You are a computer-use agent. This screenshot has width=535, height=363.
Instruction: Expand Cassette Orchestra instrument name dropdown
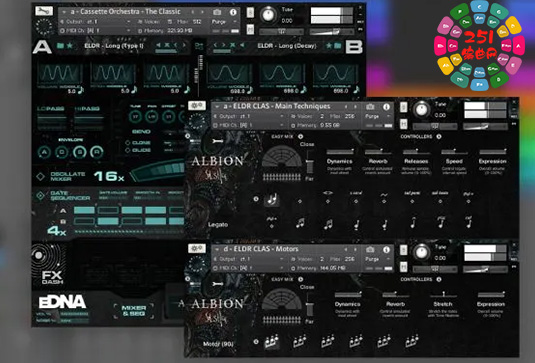64,12
